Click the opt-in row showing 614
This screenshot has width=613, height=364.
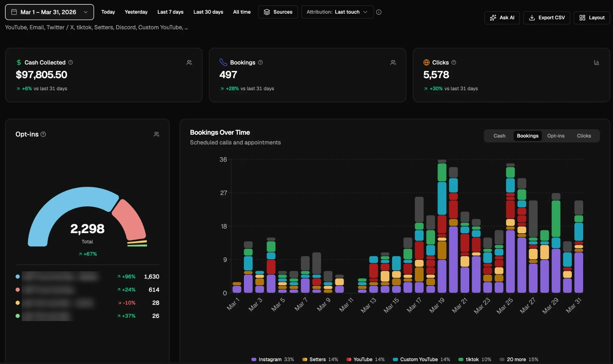point(87,290)
